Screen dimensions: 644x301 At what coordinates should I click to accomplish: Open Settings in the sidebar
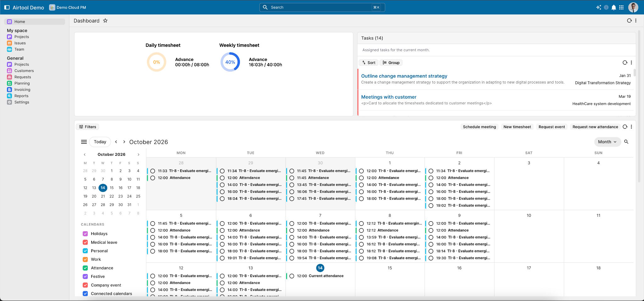(22, 102)
